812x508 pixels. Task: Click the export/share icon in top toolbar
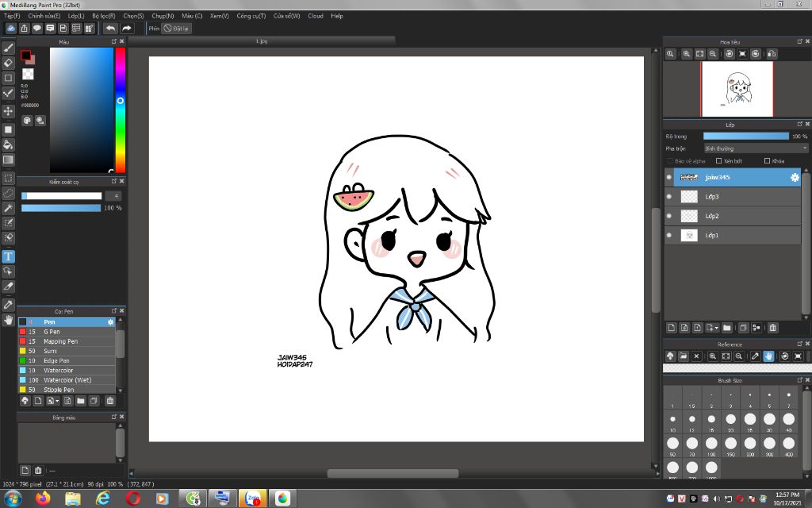[x=24, y=28]
